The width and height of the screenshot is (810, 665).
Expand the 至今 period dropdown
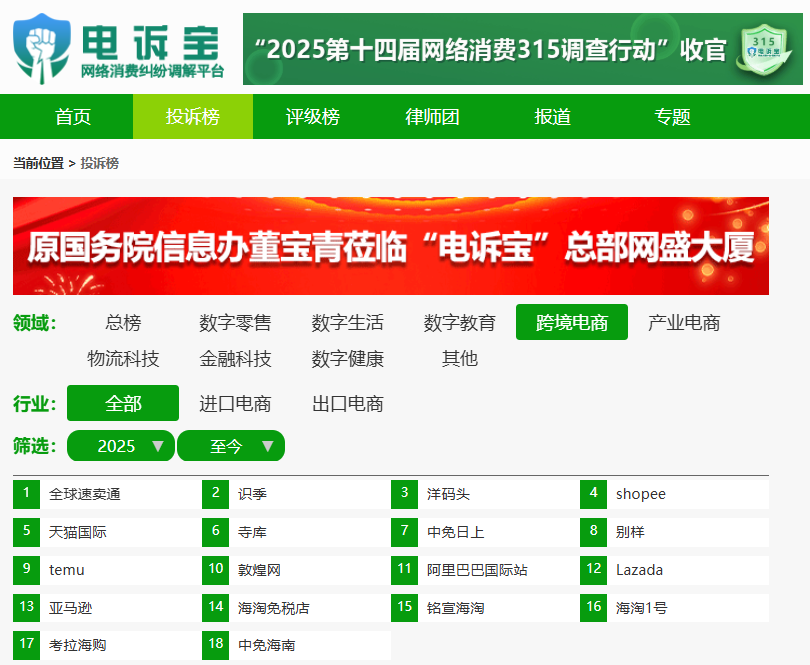[231, 445]
